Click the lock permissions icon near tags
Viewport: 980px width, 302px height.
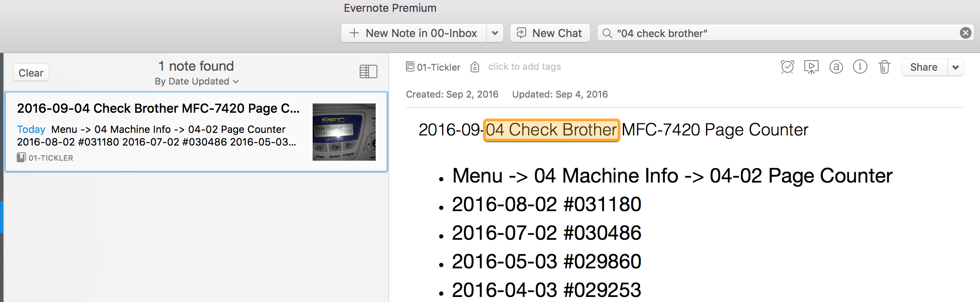click(475, 67)
